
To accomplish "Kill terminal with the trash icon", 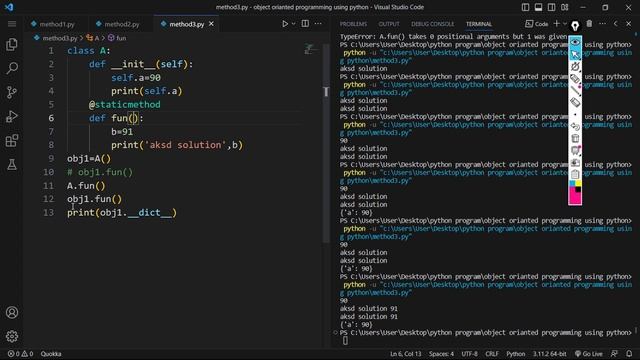I will [x=589, y=24].
